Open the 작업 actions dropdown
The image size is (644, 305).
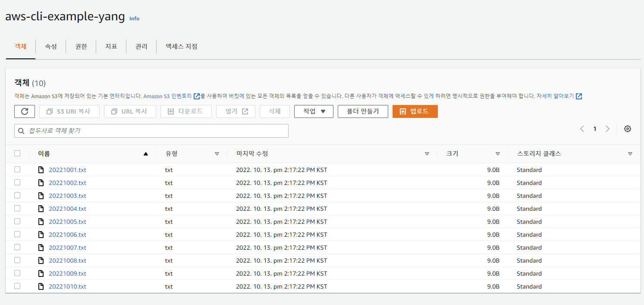coord(314,111)
